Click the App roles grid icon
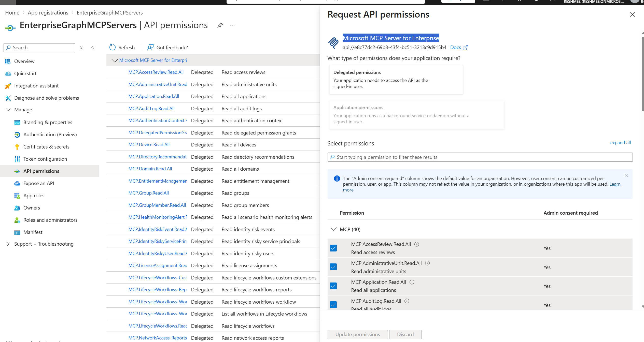 [x=17, y=196]
